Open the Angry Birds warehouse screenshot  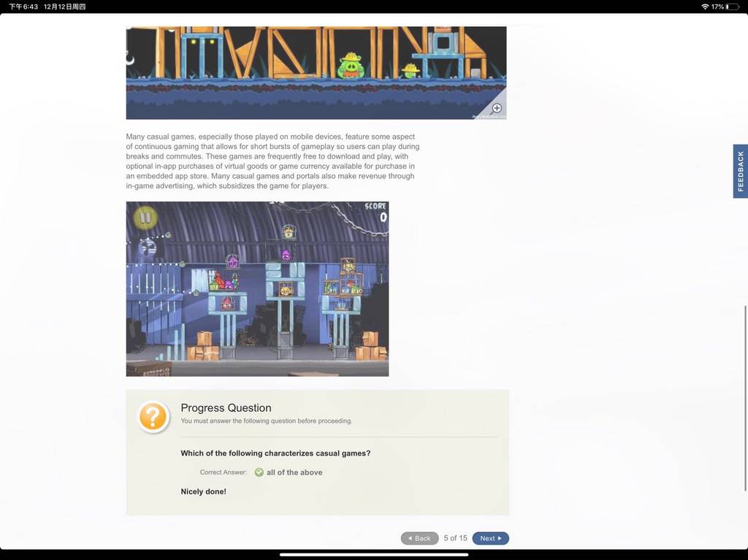pos(257,289)
